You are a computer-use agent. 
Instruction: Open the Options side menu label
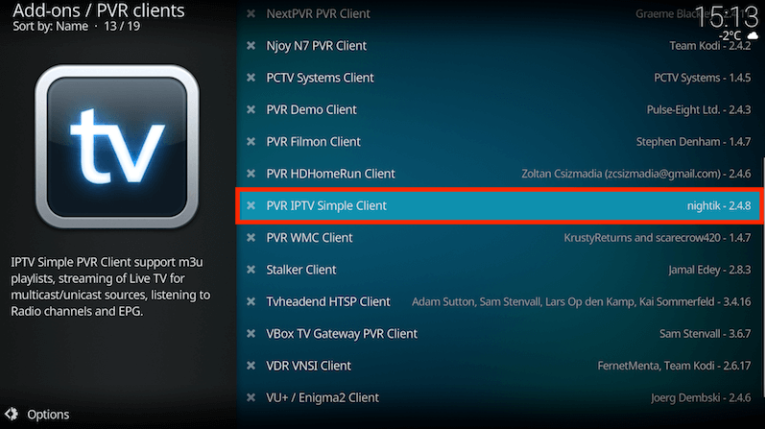click(48, 414)
